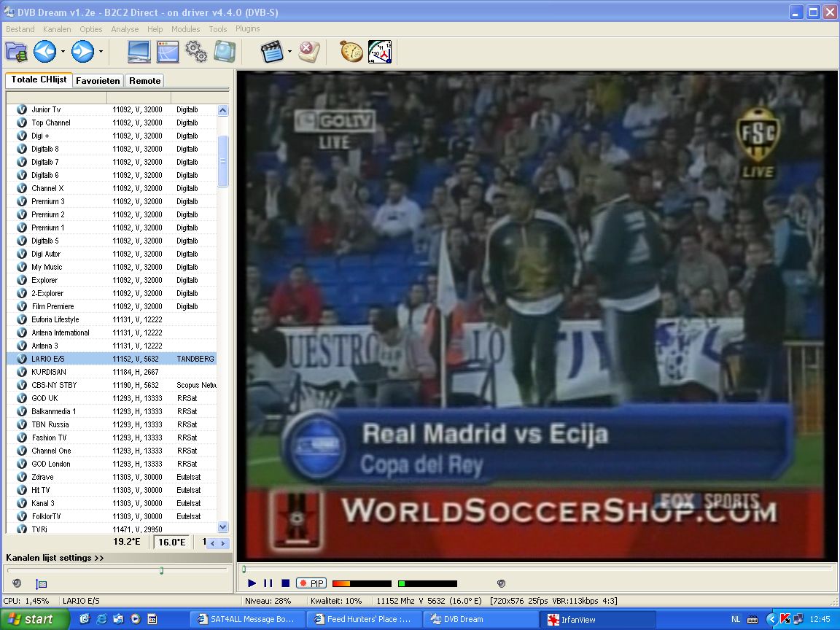840x630 pixels.
Task: Click the V icon beside Junior Tv
Action: [x=21, y=109]
